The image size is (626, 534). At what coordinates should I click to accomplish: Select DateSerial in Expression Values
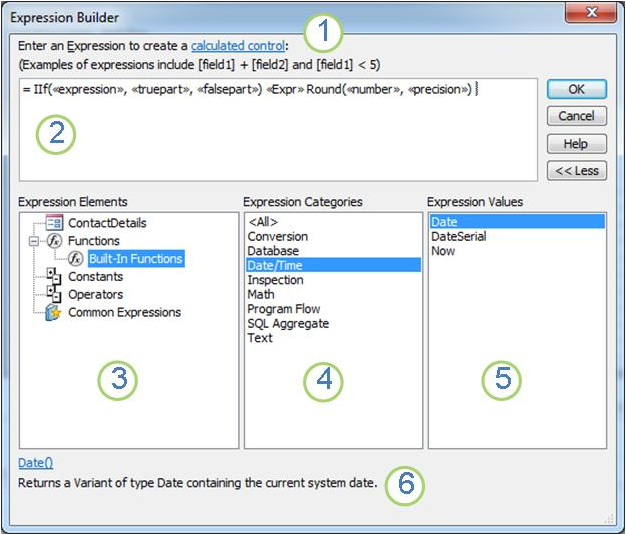[x=517, y=236]
